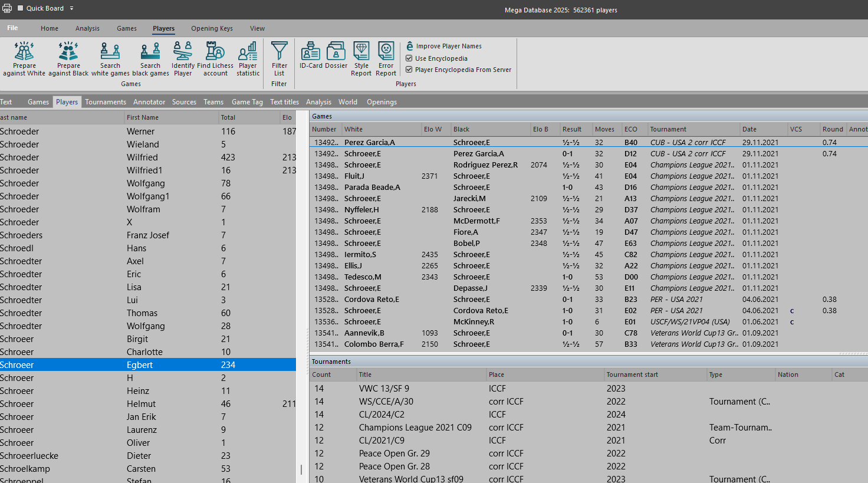Viewport: 868px width, 483px height.
Task: Select the Text titles database tab
Action: pyautogui.click(x=284, y=102)
